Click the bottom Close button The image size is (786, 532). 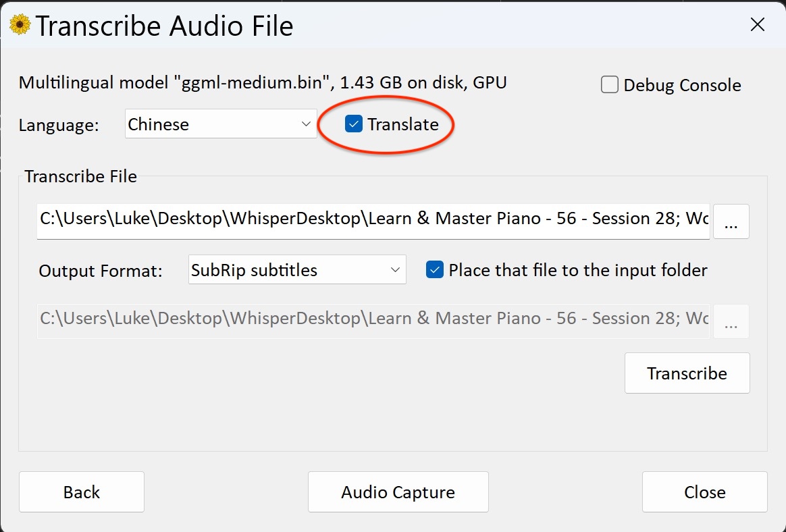704,492
